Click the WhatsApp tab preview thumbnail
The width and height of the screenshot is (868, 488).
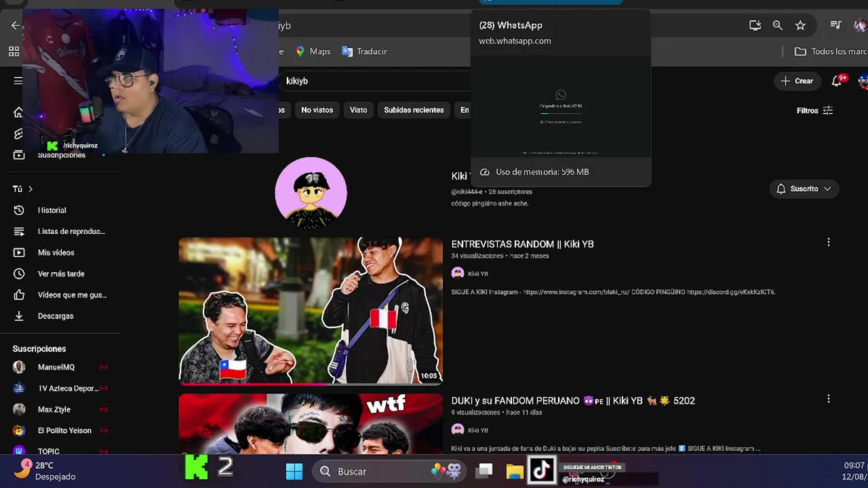click(x=561, y=107)
